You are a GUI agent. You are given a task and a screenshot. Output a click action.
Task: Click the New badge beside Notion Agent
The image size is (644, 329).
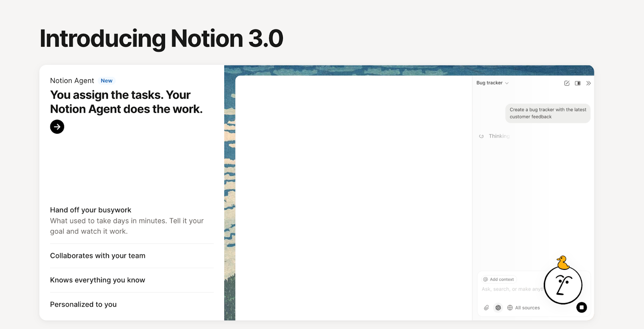pyautogui.click(x=107, y=81)
